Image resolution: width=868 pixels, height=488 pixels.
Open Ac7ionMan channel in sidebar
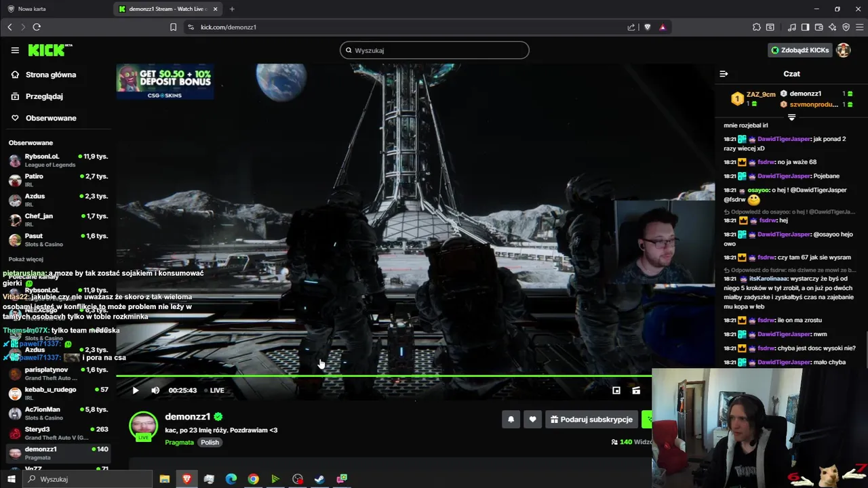click(x=58, y=413)
